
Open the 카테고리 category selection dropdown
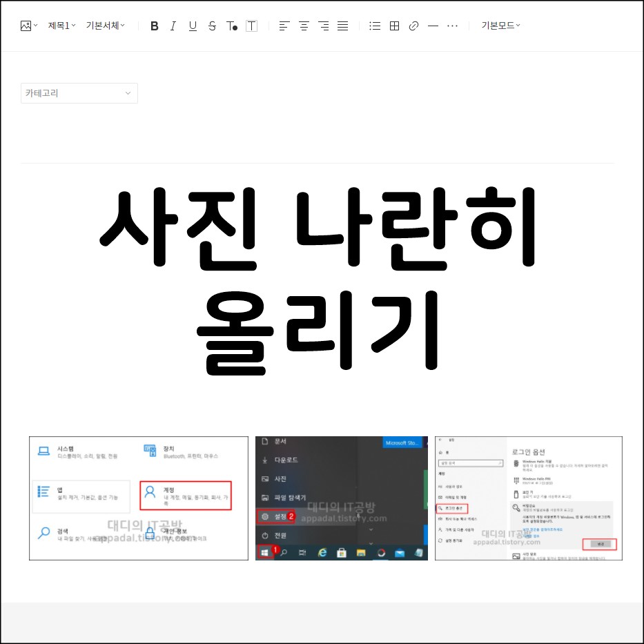pos(79,92)
